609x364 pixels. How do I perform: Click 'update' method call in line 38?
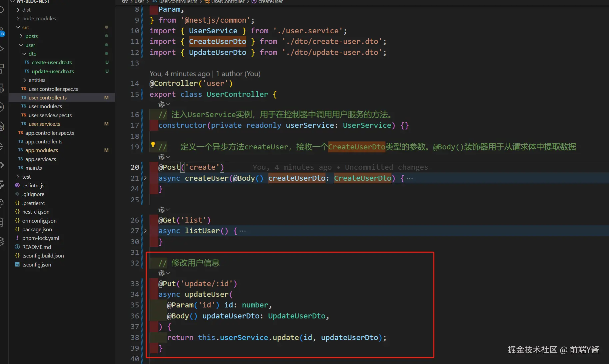tap(286, 337)
